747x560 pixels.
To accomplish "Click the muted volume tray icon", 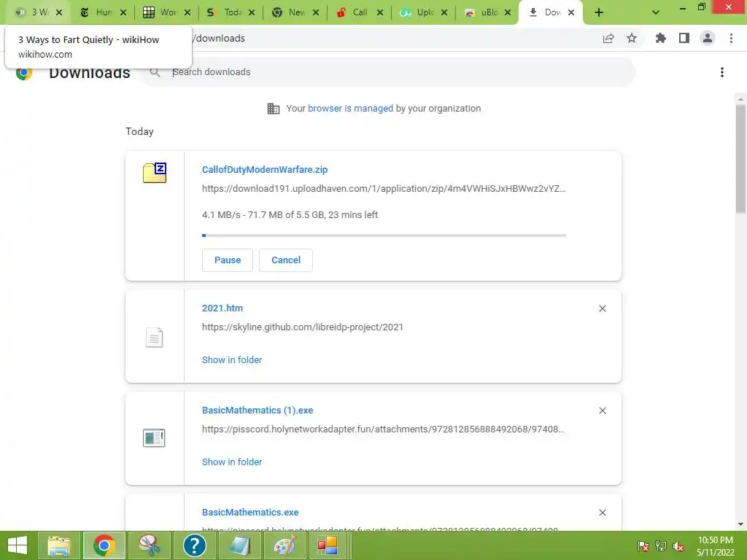I will [678, 546].
